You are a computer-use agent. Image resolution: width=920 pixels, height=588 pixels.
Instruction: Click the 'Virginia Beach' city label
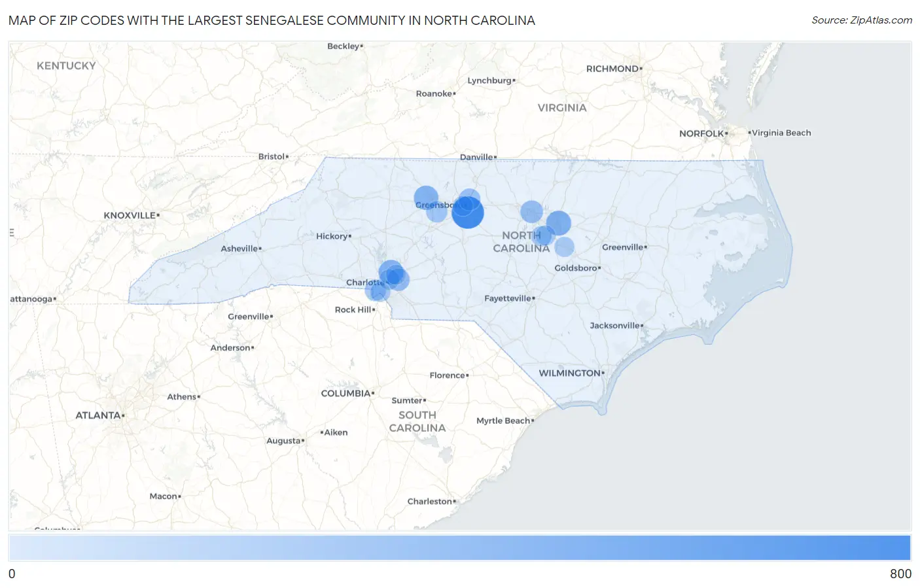781,133
